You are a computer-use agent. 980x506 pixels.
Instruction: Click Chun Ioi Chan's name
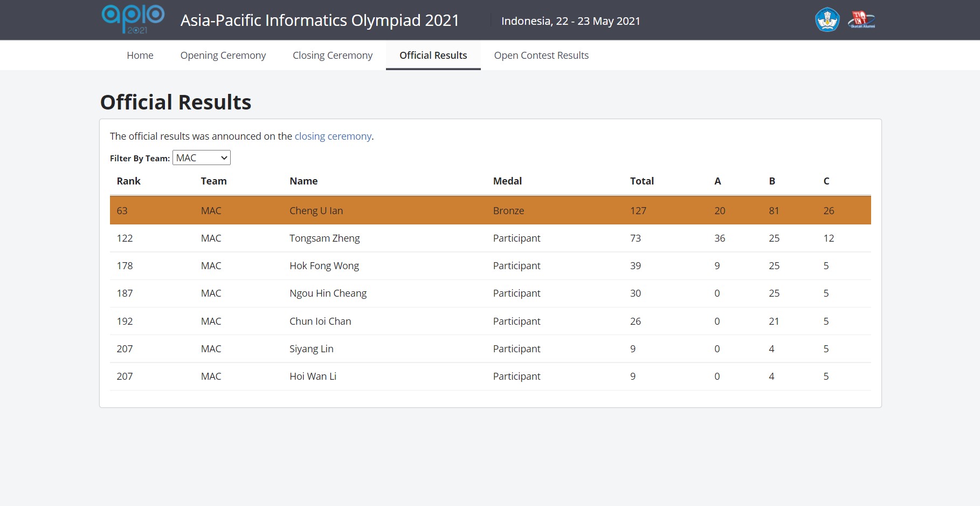320,322
